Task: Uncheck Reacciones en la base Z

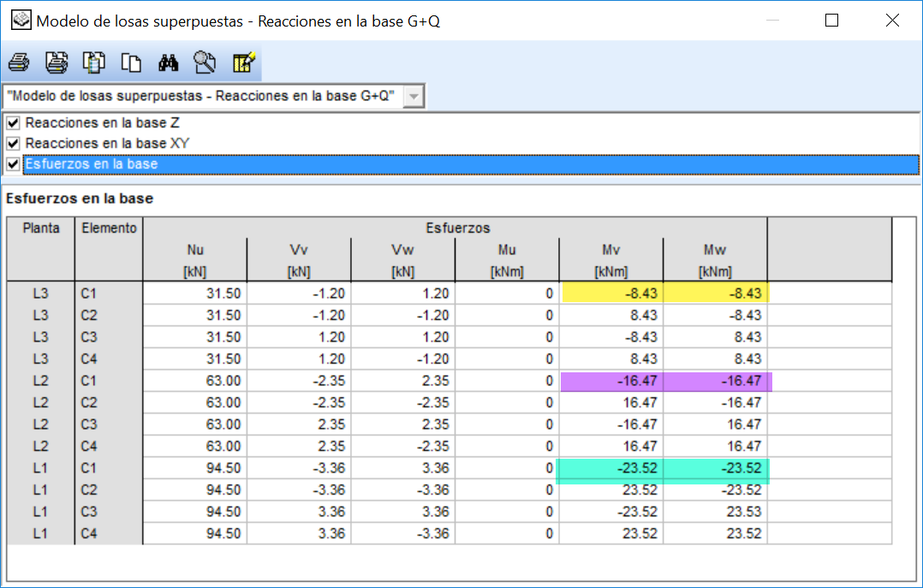Action: click(x=13, y=123)
